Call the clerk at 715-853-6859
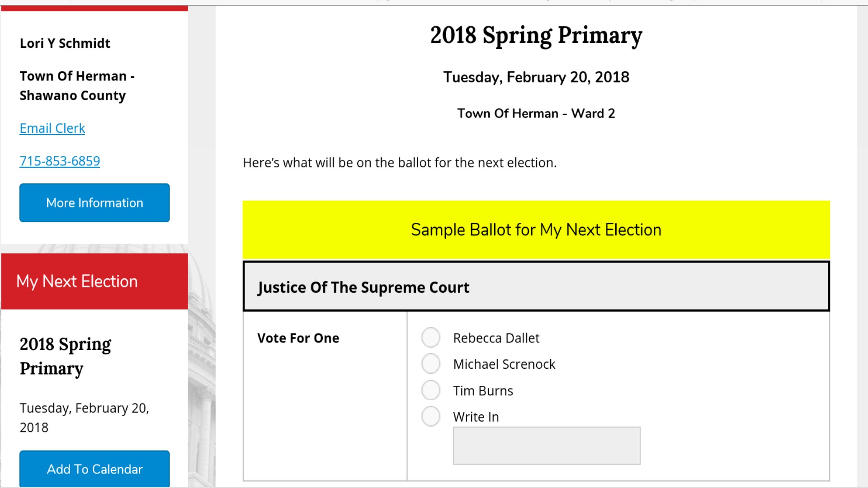The width and height of the screenshot is (868, 488). [60, 161]
